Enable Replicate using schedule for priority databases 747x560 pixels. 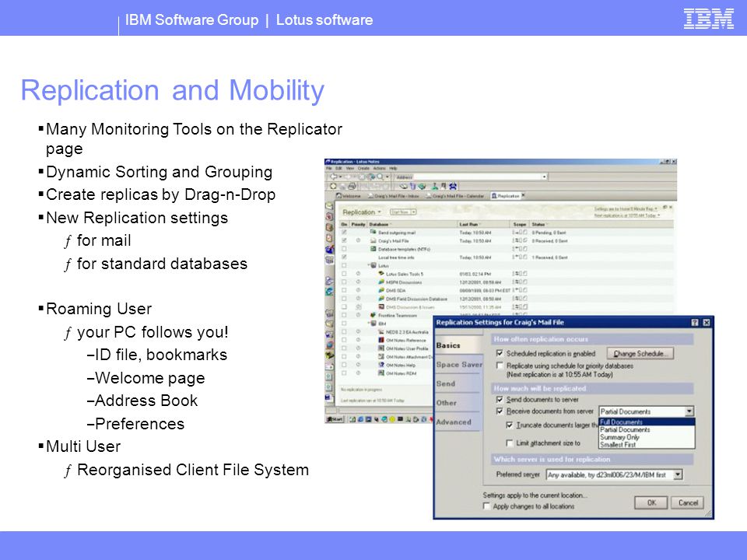click(x=500, y=366)
